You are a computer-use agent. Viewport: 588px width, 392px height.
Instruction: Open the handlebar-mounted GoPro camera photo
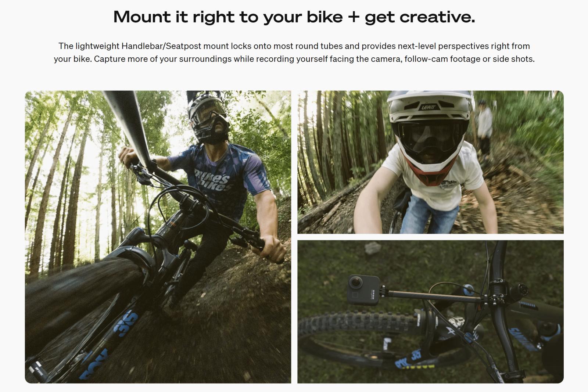[430, 312]
